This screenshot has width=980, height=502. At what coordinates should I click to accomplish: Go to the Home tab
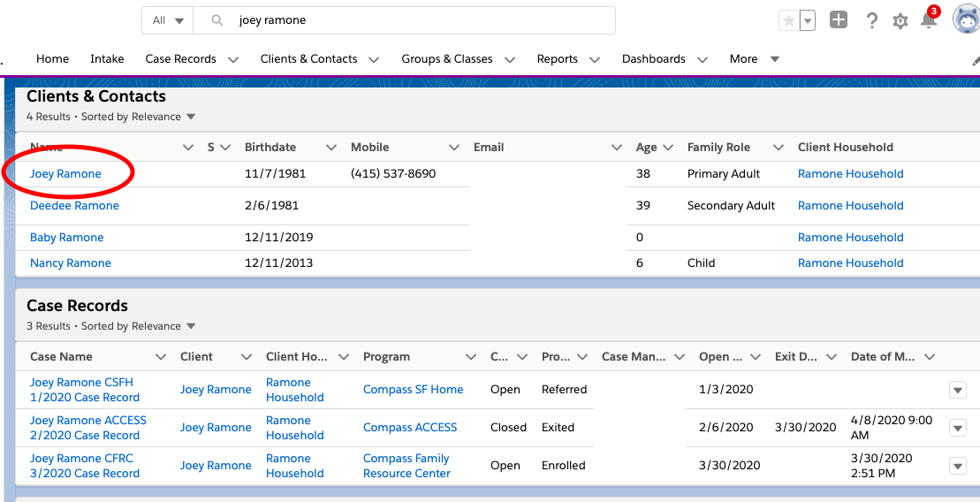tap(52, 59)
